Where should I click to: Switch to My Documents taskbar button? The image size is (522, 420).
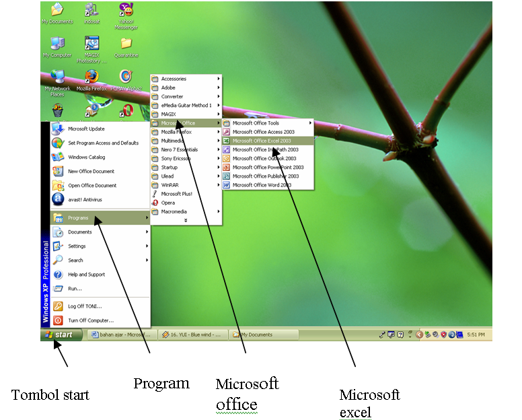click(x=264, y=335)
